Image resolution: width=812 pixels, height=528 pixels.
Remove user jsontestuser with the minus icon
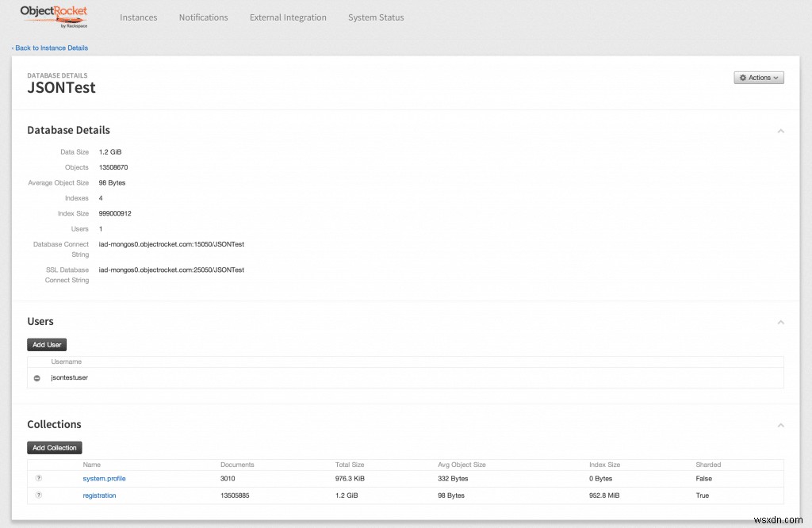(x=36, y=378)
